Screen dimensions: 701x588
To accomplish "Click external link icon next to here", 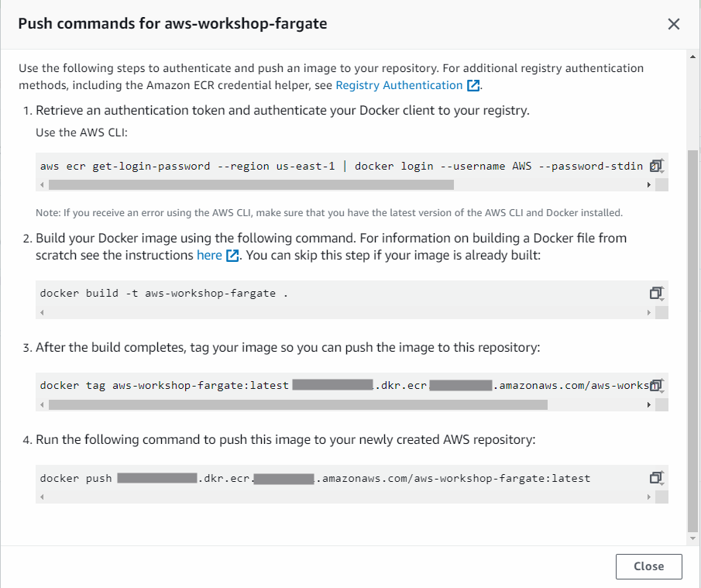I will click(232, 256).
